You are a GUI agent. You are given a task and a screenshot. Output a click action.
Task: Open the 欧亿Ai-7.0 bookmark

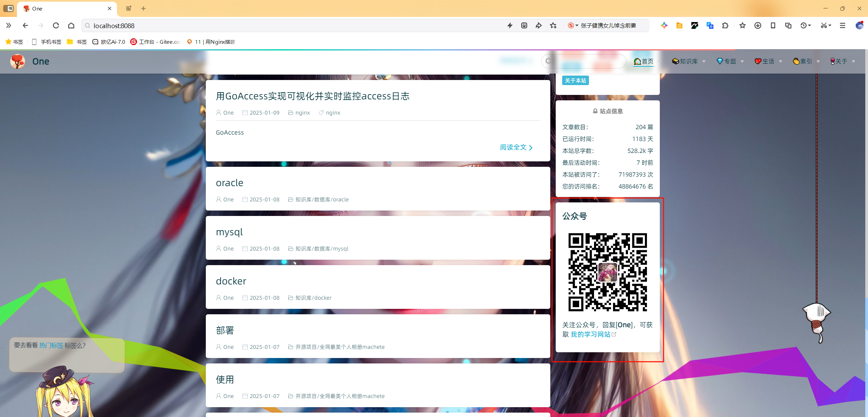click(x=108, y=42)
